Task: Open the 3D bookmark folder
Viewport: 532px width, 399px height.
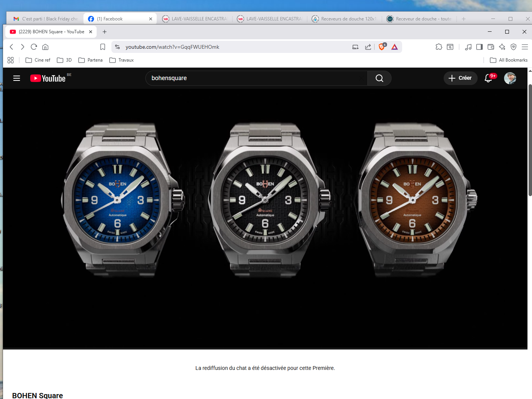Action: click(x=64, y=60)
